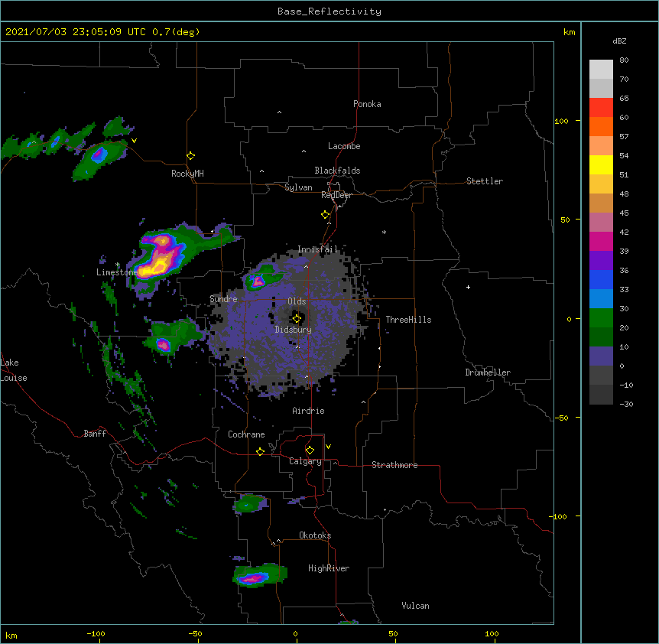This screenshot has height=644, width=659.
Task: Click the -30 value label at the bottom of the legend
Action: (x=626, y=404)
